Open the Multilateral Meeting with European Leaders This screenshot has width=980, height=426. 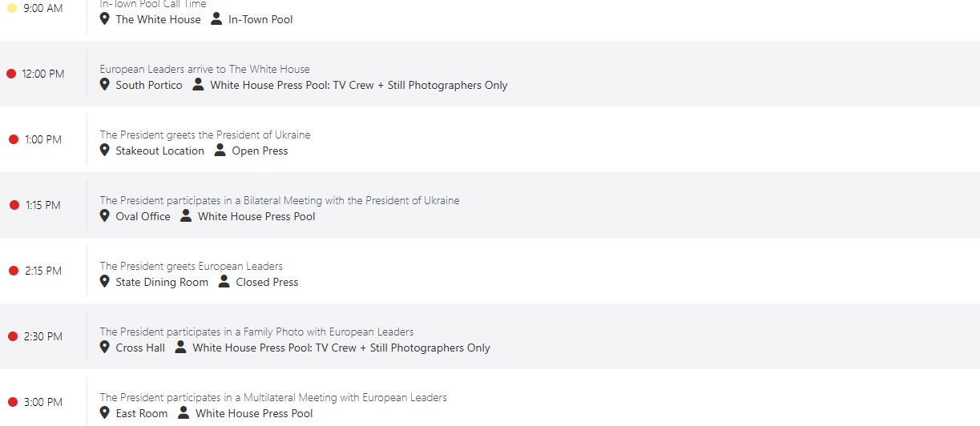pyautogui.click(x=272, y=397)
